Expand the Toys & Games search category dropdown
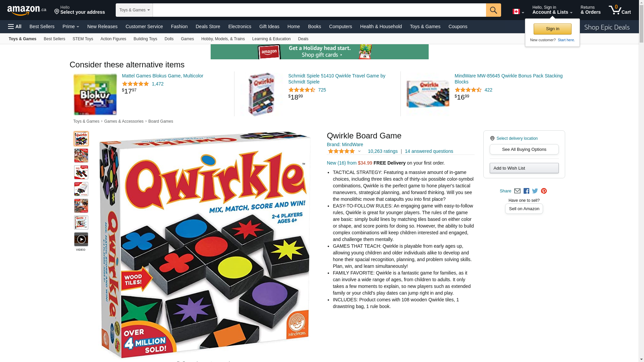Viewport: 644px width, 362px height. pyautogui.click(x=134, y=10)
